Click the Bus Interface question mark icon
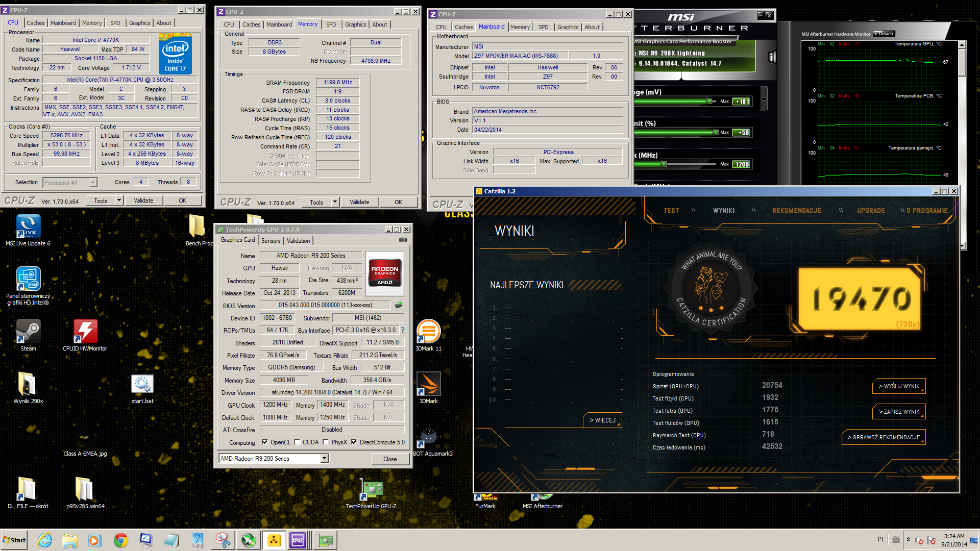 coord(403,330)
